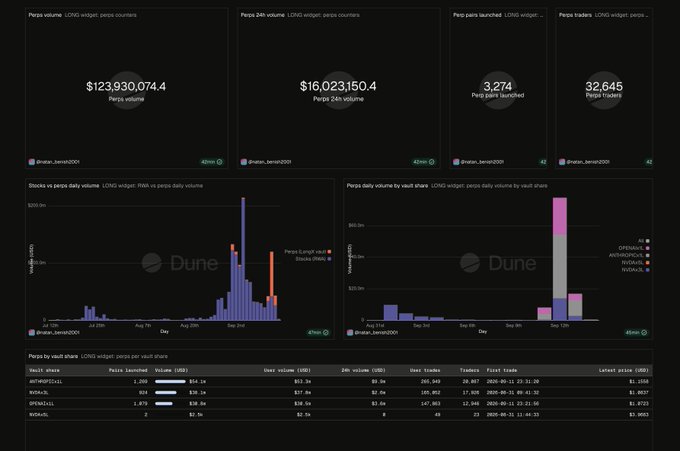This screenshot has height=451, width=680.
Task: Click the avatar icon in the Perps volume widget footer
Action: coord(32,162)
